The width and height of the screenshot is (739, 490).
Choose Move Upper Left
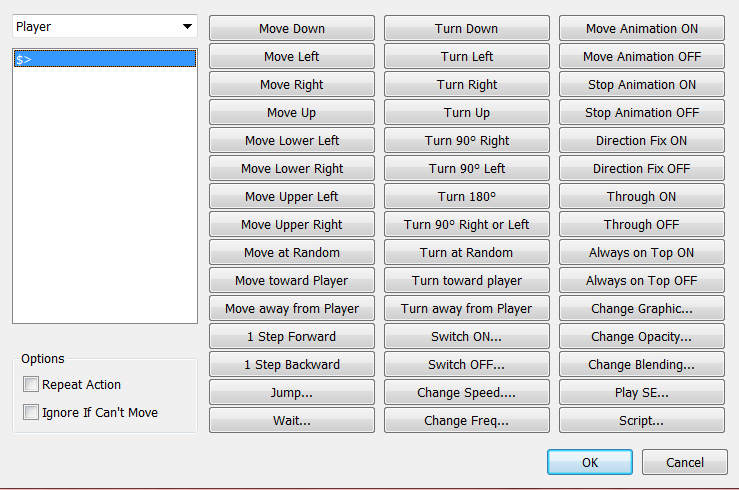coord(292,196)
